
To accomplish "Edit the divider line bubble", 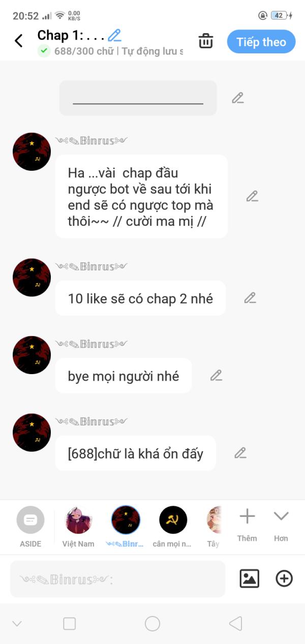I will pyautogui.click(x=238, y=98).
